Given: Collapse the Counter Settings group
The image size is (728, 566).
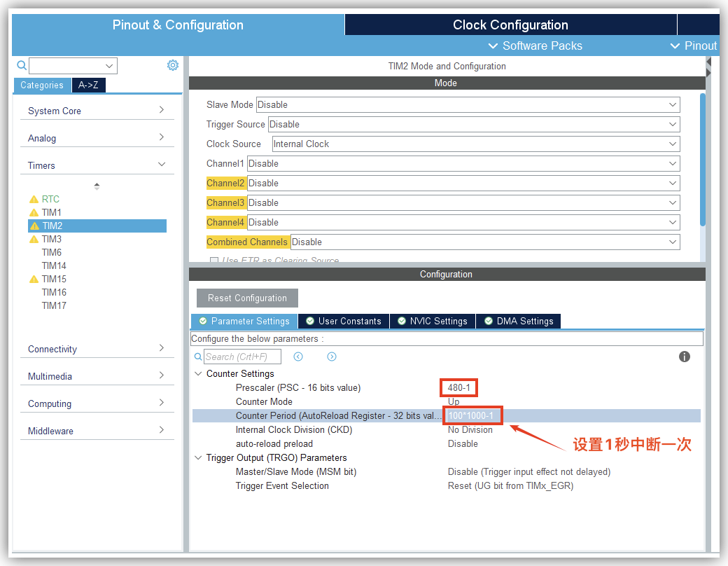Looking at the screenshot, I should pos(198,373).
